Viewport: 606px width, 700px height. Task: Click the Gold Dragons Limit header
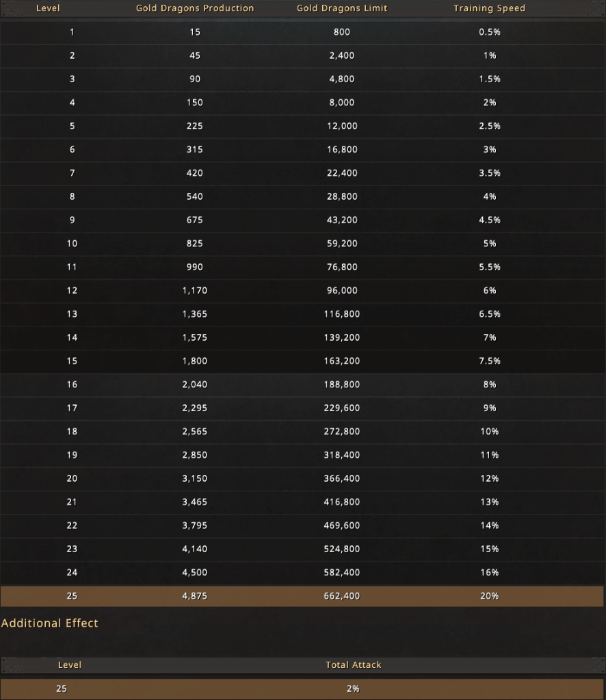click(x=342, y=8)
